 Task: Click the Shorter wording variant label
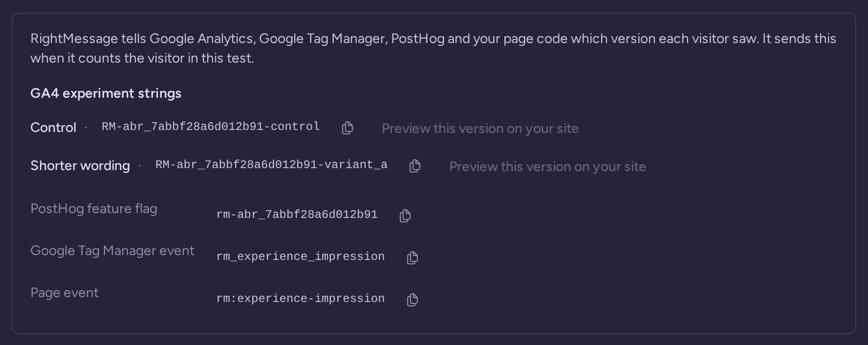pyautogui.click(x=80, y=166)
